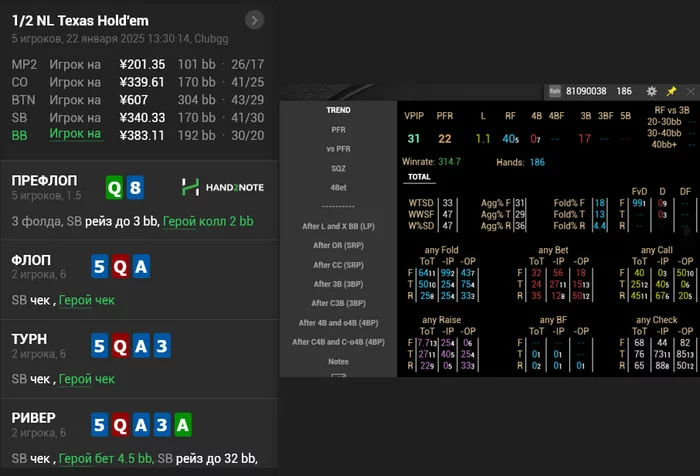The height and width of the screenshot is (476, 700).
Task: Click the SB stack ¥340.33
Action: coord(142,118)
